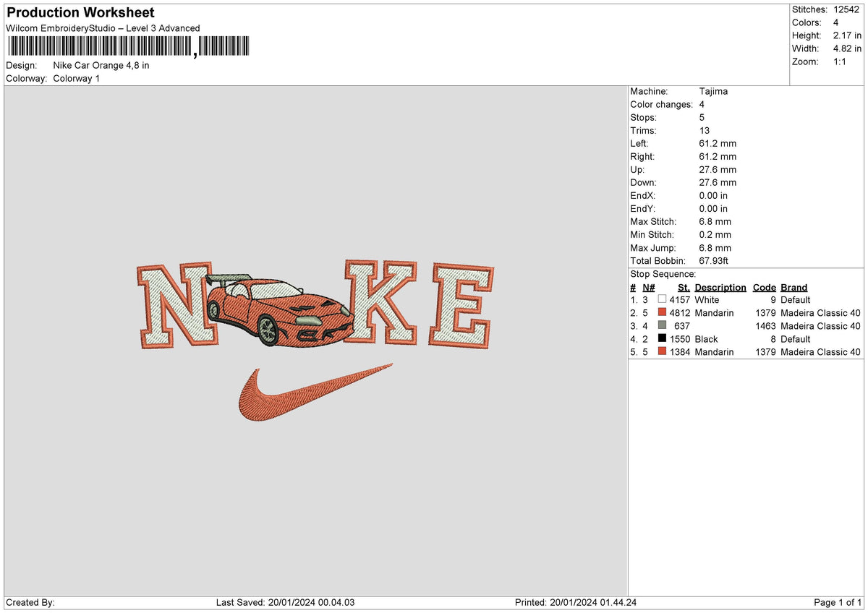Click the Trims value '13'
The image size is (868, 613).
[705, 130]
